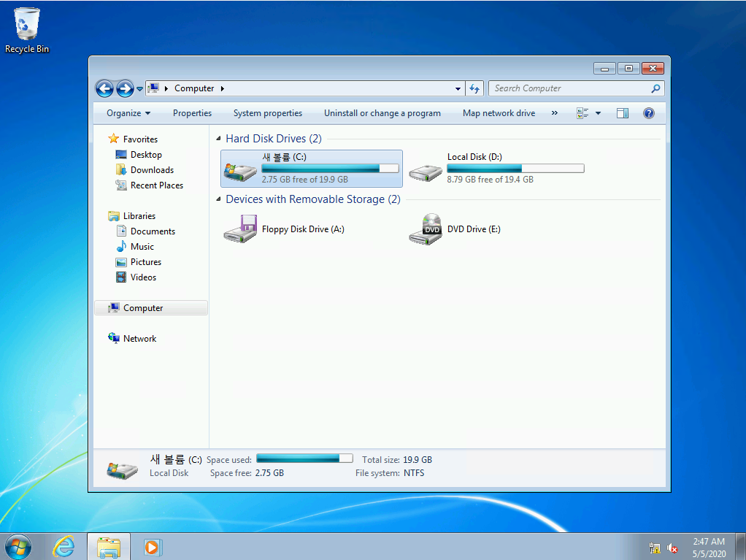The image size is (746, 560).
Task: Select the Floppy Disk Drive (A:) icon
Action: tap(240, 229)
